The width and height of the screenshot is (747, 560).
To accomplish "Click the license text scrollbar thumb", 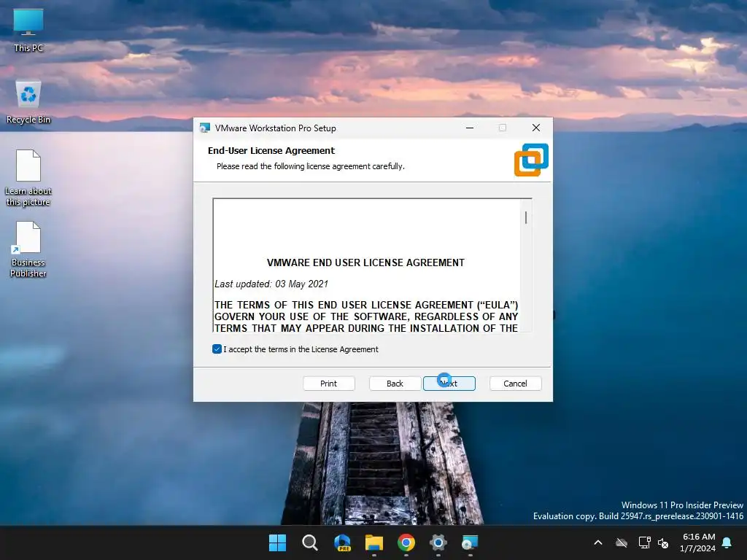I will [x=526, y=217].
